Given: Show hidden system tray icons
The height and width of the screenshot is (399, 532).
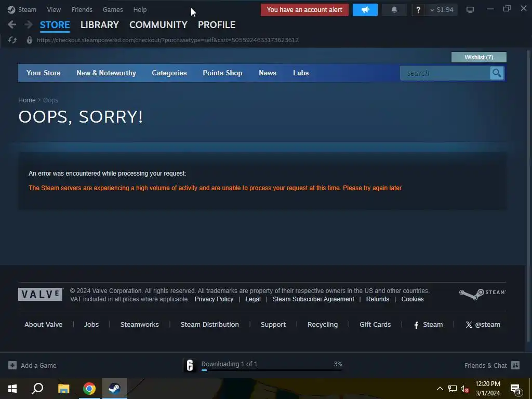Looking at the screenshot, I should click(440, 389).
